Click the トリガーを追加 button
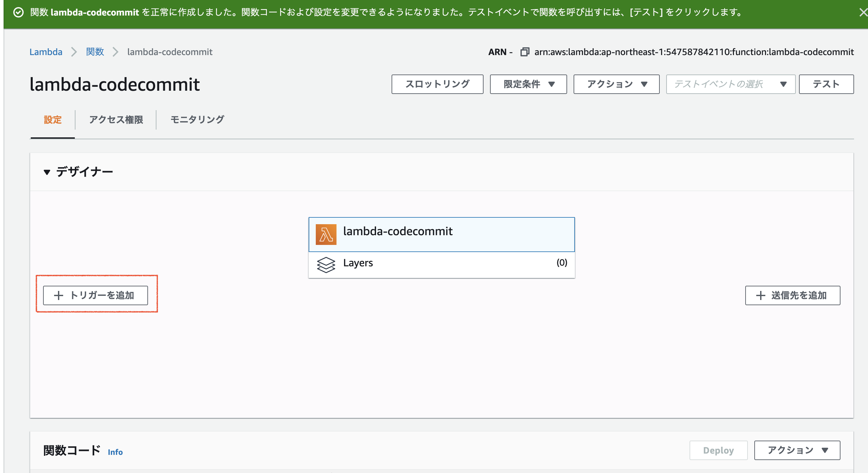868x473 pixels. 95,295
